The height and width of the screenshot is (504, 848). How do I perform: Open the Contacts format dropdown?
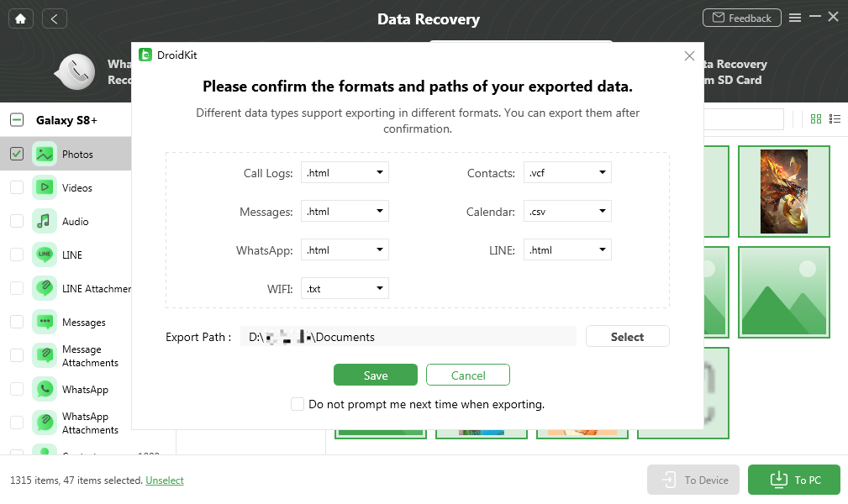coord(567,172)
